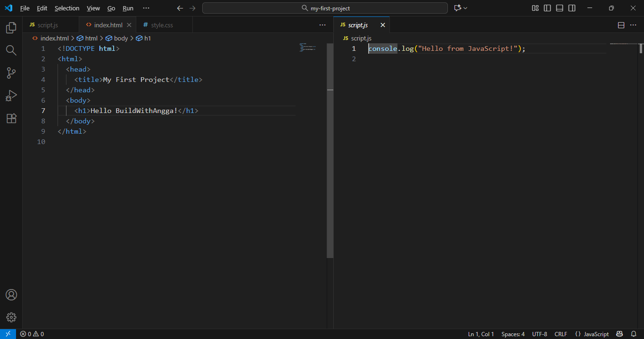Open the Customize Layout dropdown
This screenshot has width=644, height=339.
coord(535,8)
